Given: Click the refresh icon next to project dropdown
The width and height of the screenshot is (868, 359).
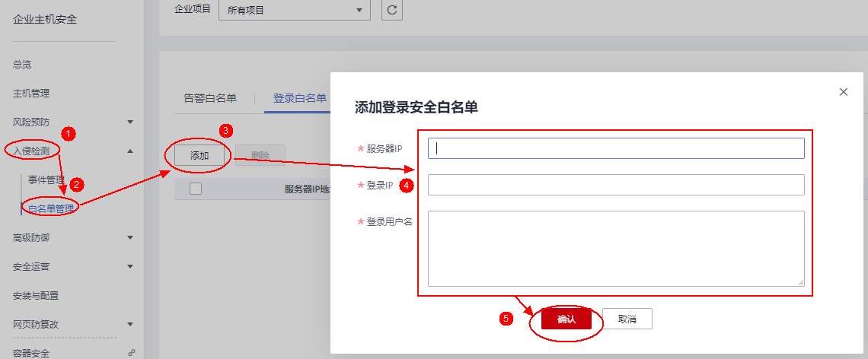Looking at the screenshot, I should 392,10.
